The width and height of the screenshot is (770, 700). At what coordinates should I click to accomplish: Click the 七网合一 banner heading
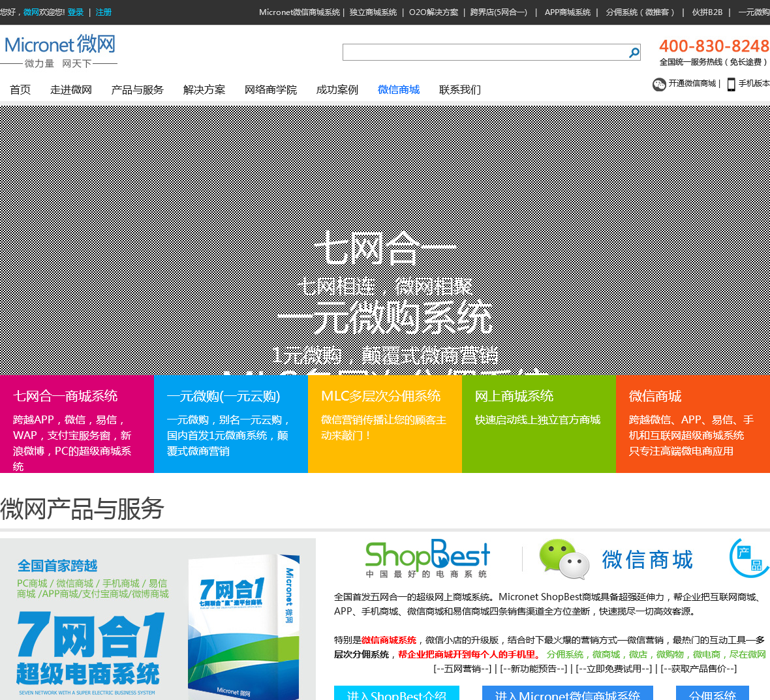pos(386,249)
